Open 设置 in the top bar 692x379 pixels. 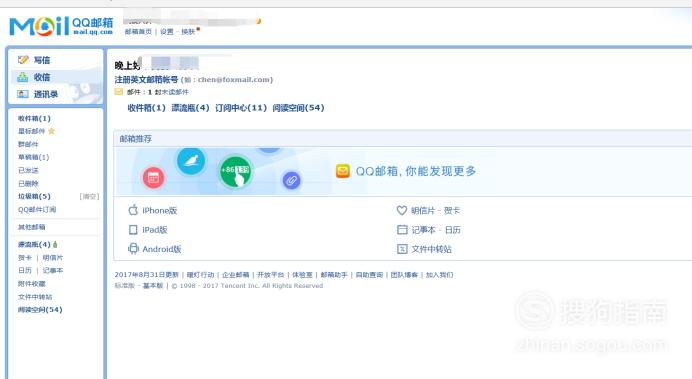(167, 32)
